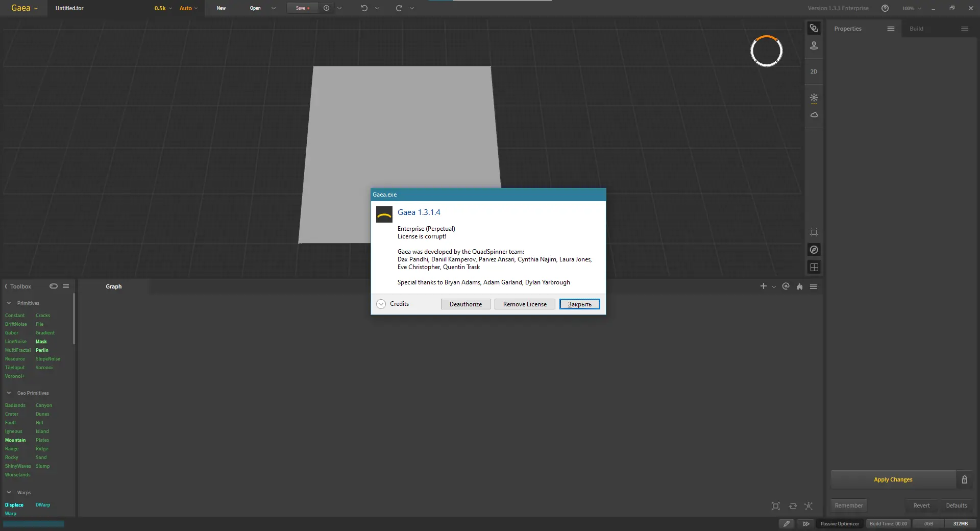Viewport: 980px width, 531px height.
Task: Select the Perlin node in Toolbox
Action: (42, 350)
